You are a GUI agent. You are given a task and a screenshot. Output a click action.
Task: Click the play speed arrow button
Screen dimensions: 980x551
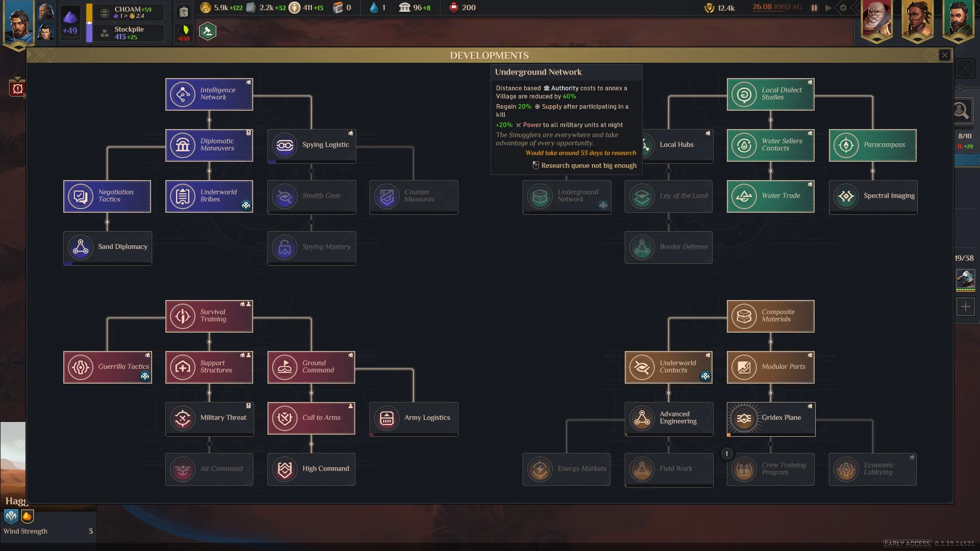(828, 8)
